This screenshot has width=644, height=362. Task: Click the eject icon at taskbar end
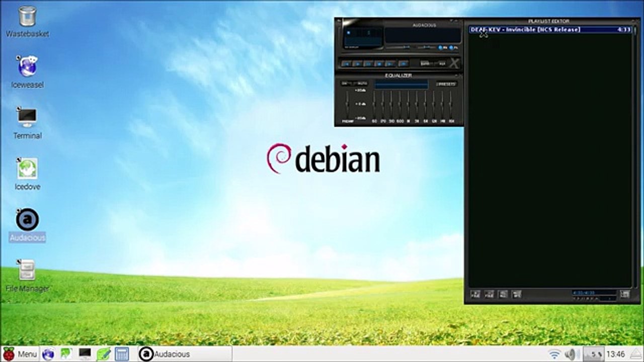click(x=635, y=354)
